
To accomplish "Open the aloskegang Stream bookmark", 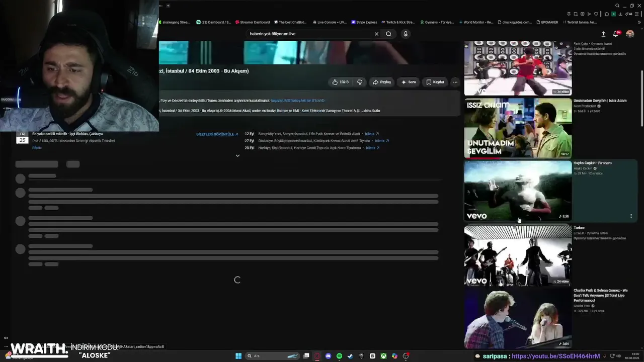I will click(x=174, y=22).
